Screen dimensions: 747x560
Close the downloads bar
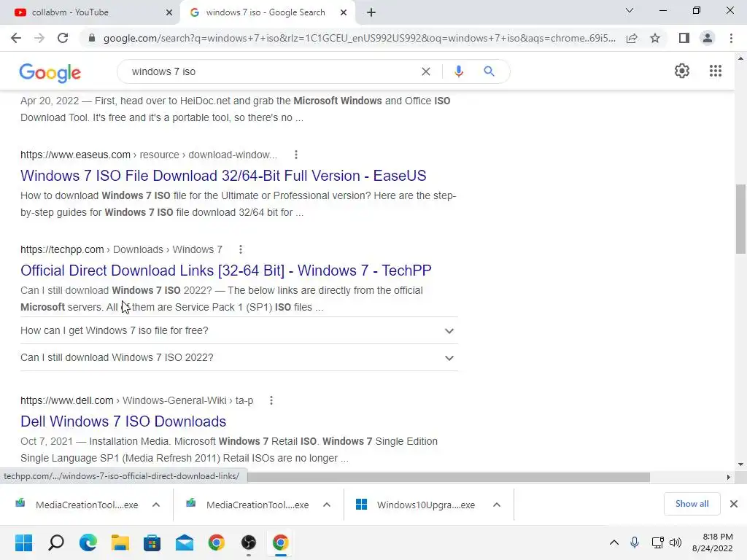pos(734,504)
